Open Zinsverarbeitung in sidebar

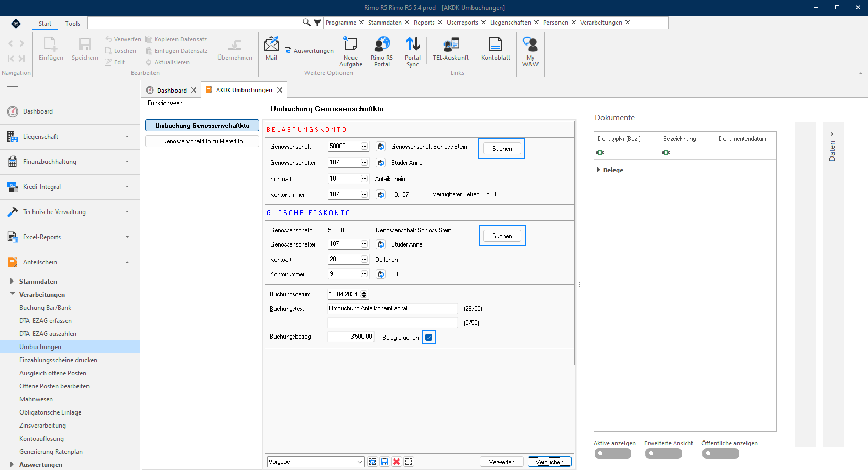43,426
